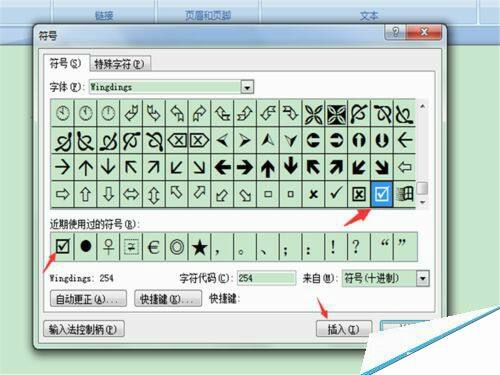Click the 页眉和页脚 group label in Word ribbon
The width and height of the screenshot is (500, 375).
pos(208,15)
